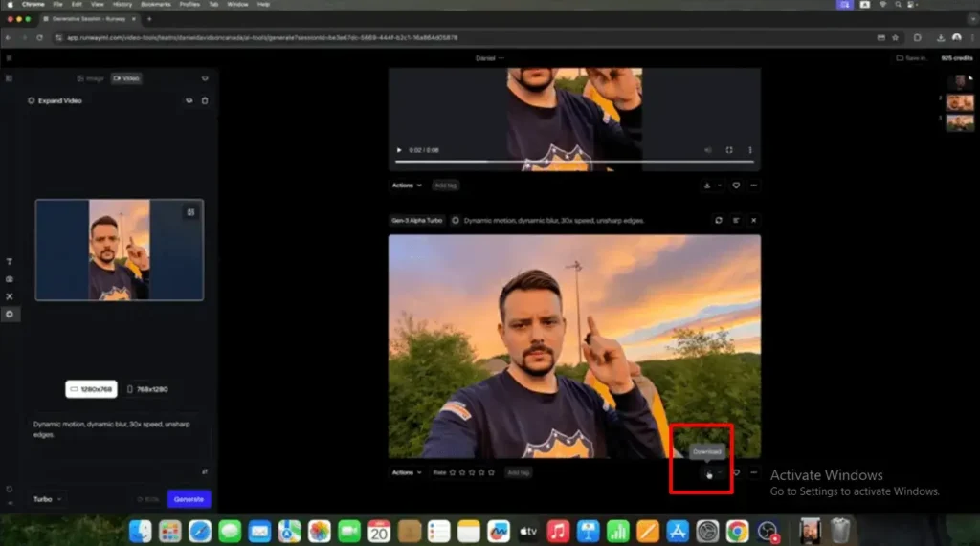This screenshot has width=980, height=546.
Task: Select the text tool icon in left sidebar
Action: [x=10, y=262]
